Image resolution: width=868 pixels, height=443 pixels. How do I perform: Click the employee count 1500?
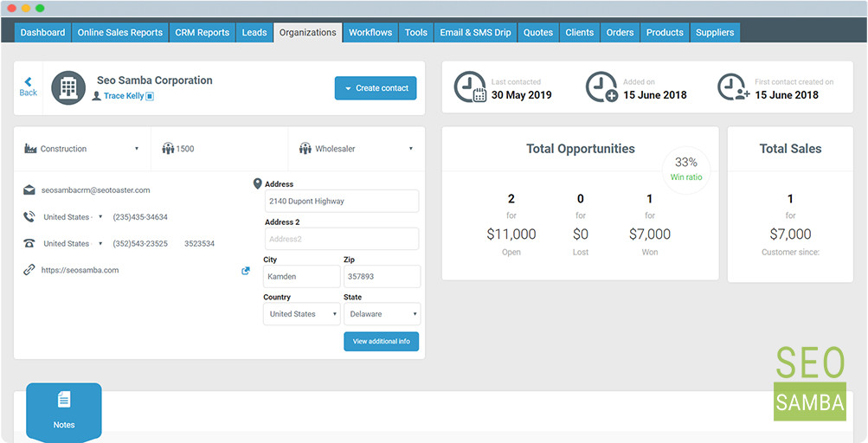[185, 149]
